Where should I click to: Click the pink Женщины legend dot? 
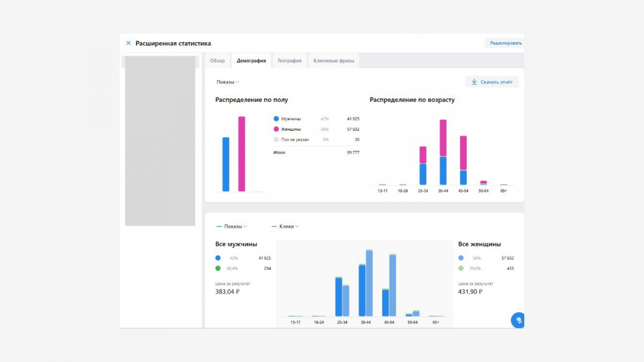point(276,129)
